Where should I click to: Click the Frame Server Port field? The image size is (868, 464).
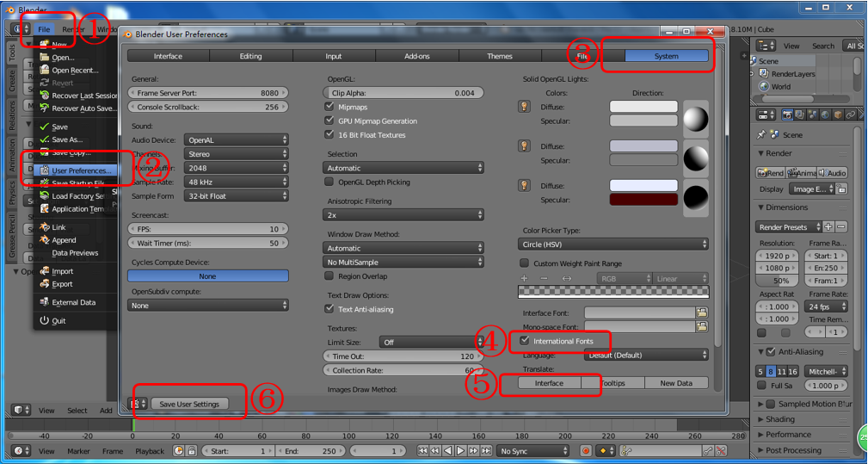pyautogui.click(x=207, y=93)
